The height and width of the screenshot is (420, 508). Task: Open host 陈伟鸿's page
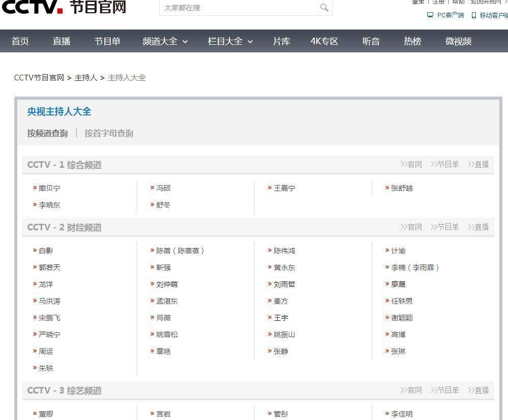(284, 251)
